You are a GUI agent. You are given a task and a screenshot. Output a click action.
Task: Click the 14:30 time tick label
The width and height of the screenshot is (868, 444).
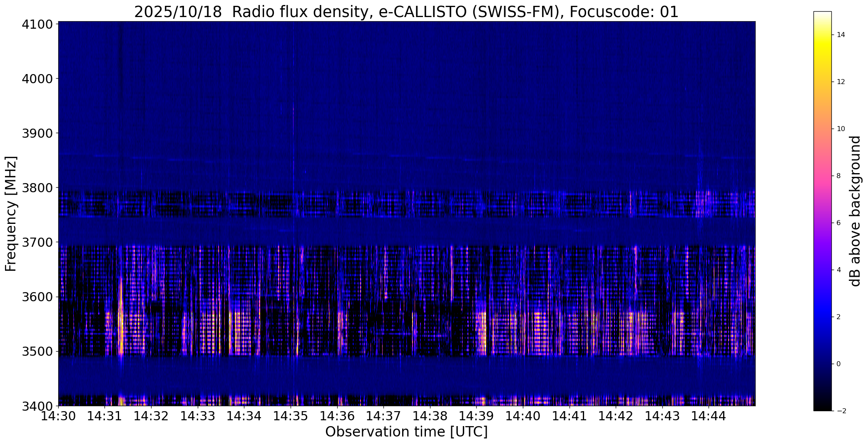58,416
